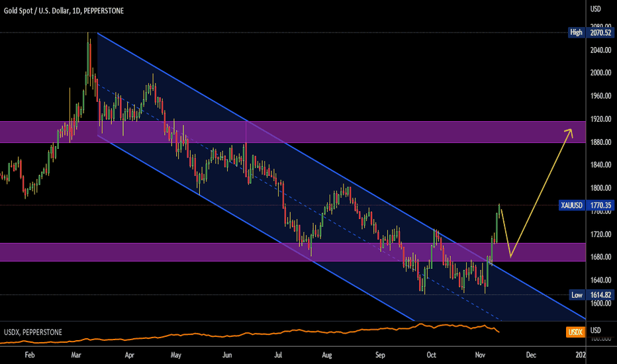This screenshot has height=364, width=617.
Task: Click the 1960.00 price axis label
Action: point(601,96)
